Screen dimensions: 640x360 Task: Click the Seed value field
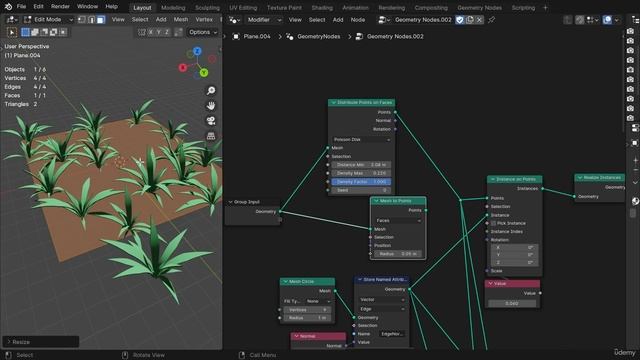point(361,190)
